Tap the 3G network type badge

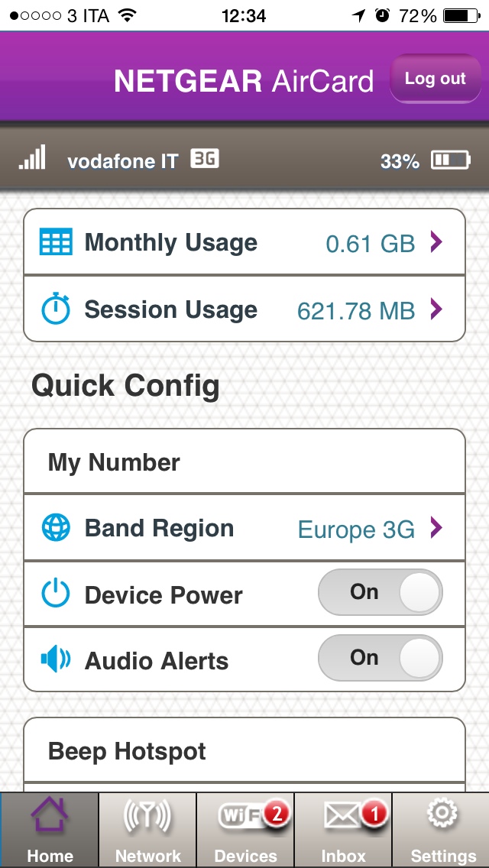[205, 158]
